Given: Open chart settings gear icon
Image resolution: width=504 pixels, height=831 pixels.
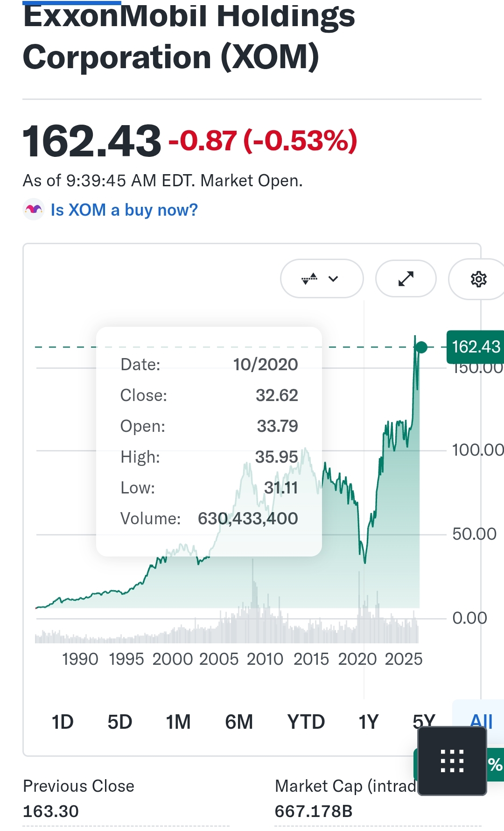Looking at the screenshot, I should click(x=478, y=279).
